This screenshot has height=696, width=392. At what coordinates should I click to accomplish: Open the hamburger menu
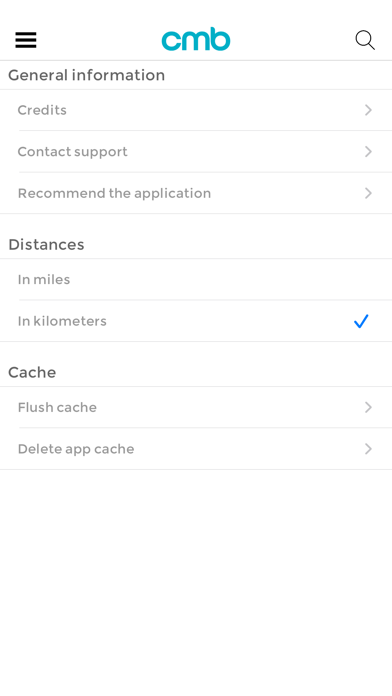point(26,40)
